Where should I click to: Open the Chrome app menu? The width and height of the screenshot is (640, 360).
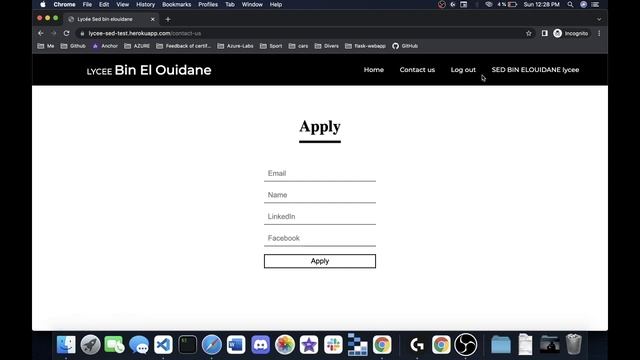tap(64, 4)
